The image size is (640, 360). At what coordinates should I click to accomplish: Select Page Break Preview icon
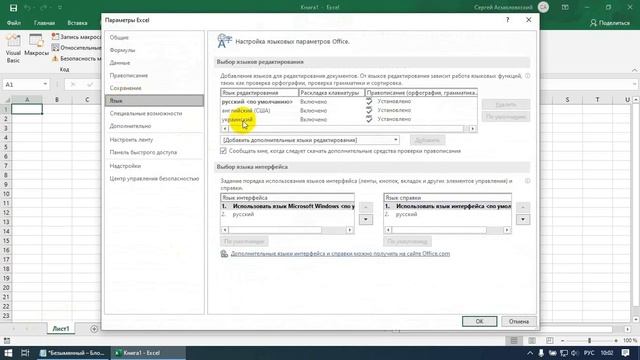pos(550,340)
